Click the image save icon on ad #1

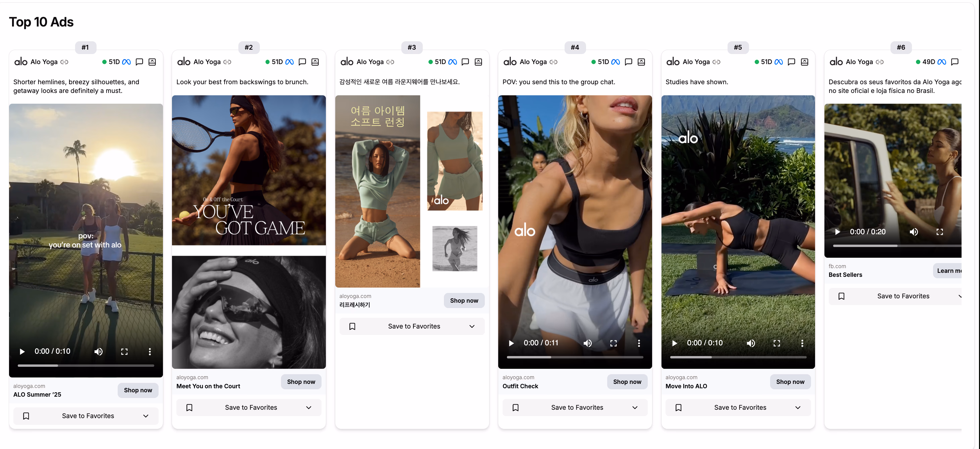pyautogui.click(x=152, y=62)
